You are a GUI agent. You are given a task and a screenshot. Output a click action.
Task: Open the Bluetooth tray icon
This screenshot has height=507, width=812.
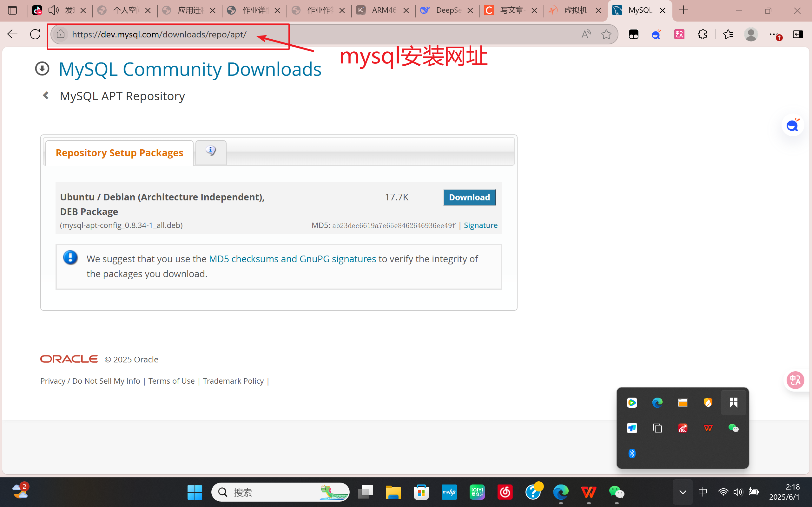point(632,453)
